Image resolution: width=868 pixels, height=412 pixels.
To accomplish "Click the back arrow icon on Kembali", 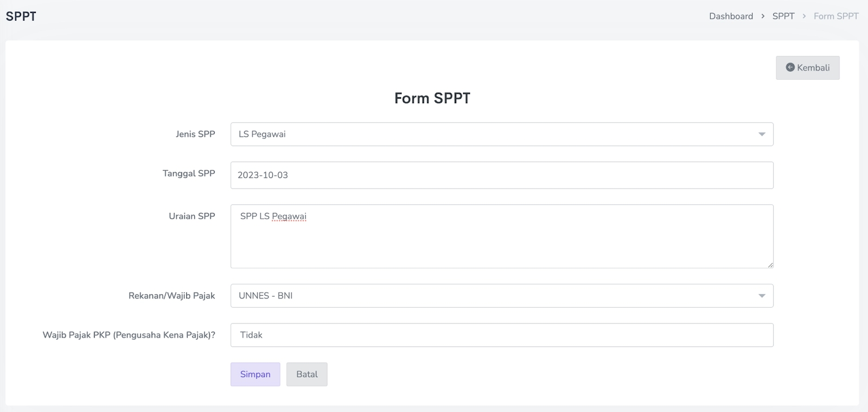I will click(x=790, y=67).
